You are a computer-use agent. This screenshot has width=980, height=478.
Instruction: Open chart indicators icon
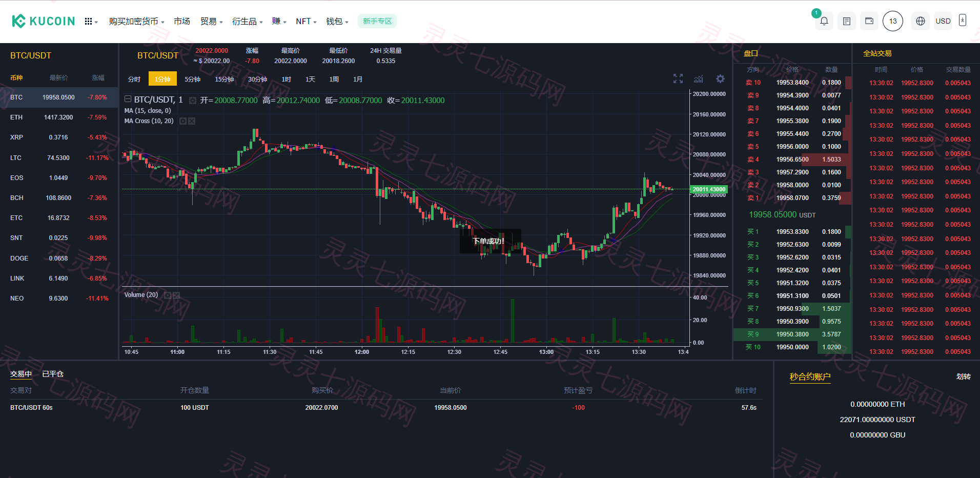699,78
